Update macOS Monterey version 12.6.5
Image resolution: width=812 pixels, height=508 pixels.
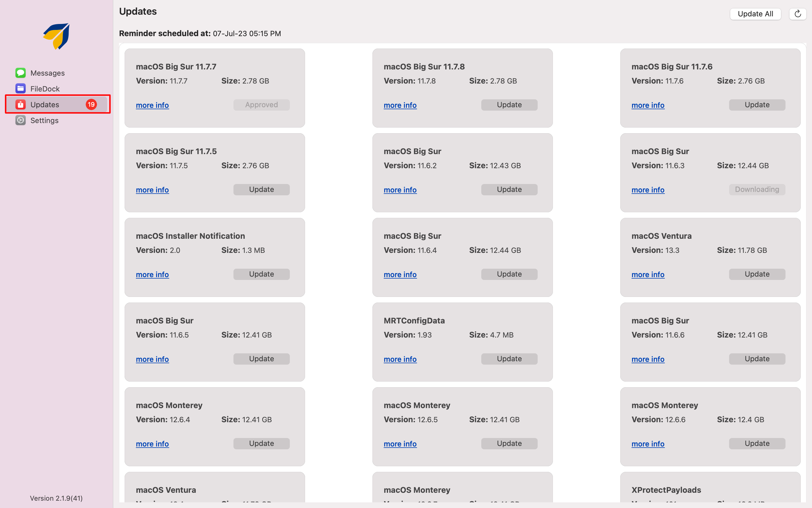[509, 443]
